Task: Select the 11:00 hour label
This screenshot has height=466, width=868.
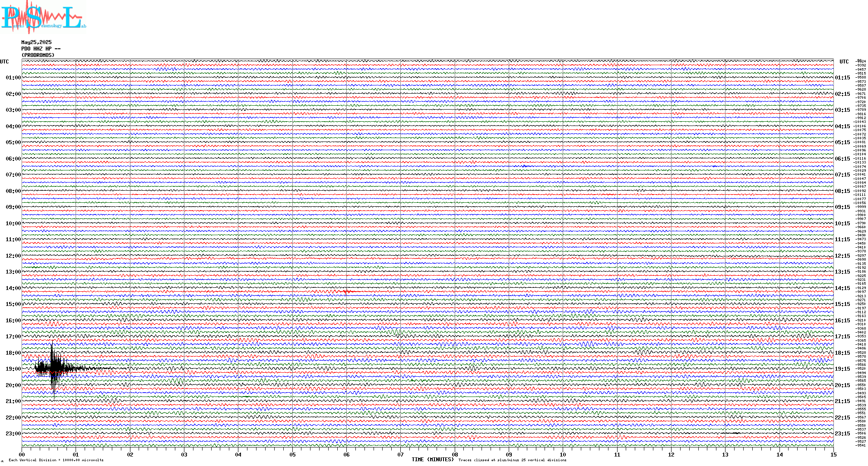Action: click(x=13, y=239)
